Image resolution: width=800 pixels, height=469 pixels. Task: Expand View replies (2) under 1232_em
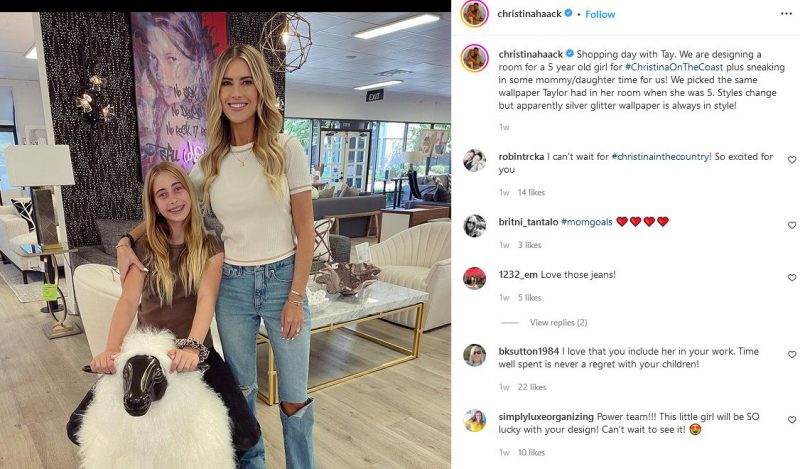coord(558,323)
